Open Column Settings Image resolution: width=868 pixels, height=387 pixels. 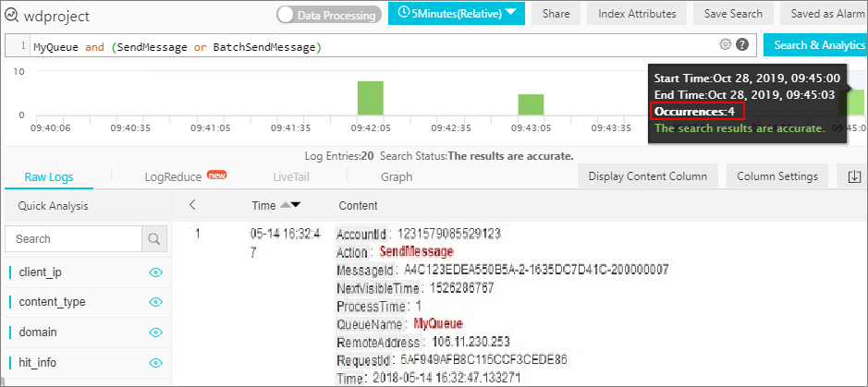(x=777, y=176)
